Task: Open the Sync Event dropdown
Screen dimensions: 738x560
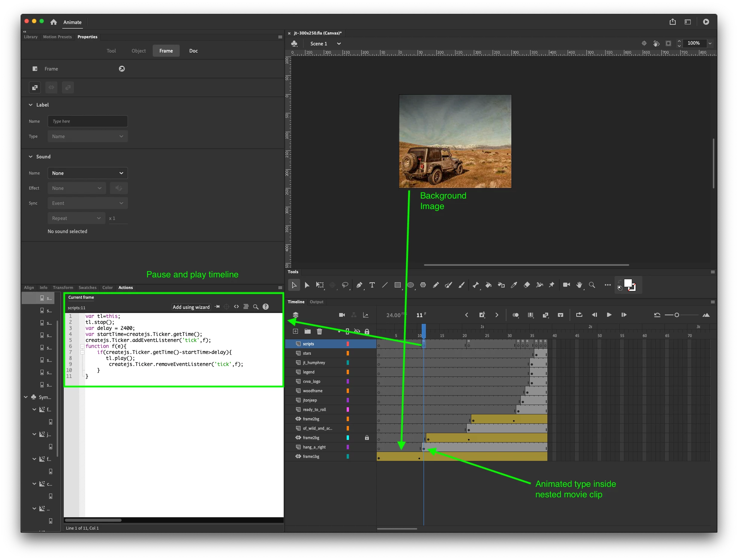Action: pyautogui.click(x=88, y=203)
